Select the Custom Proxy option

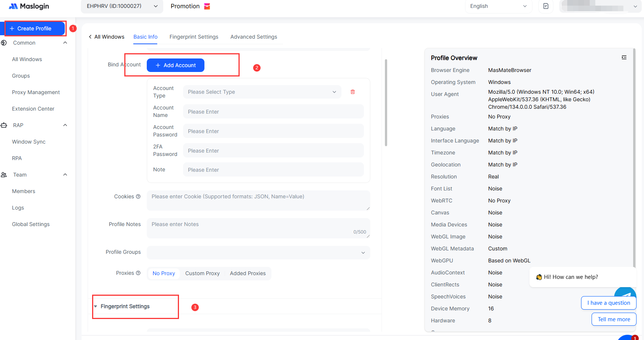tap(202, 273)
